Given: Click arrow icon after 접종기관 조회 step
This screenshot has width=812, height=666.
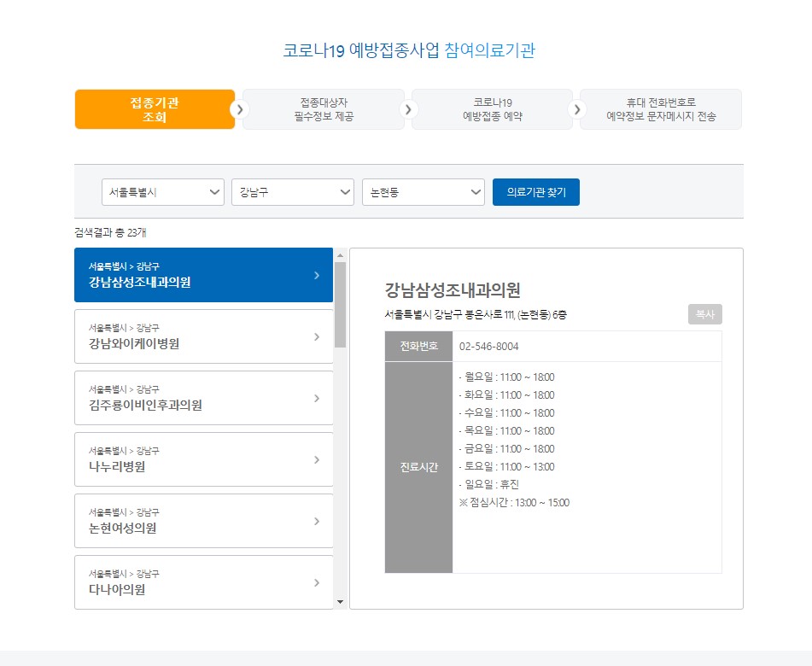Looking at the screenshot, I should (239, 109).
